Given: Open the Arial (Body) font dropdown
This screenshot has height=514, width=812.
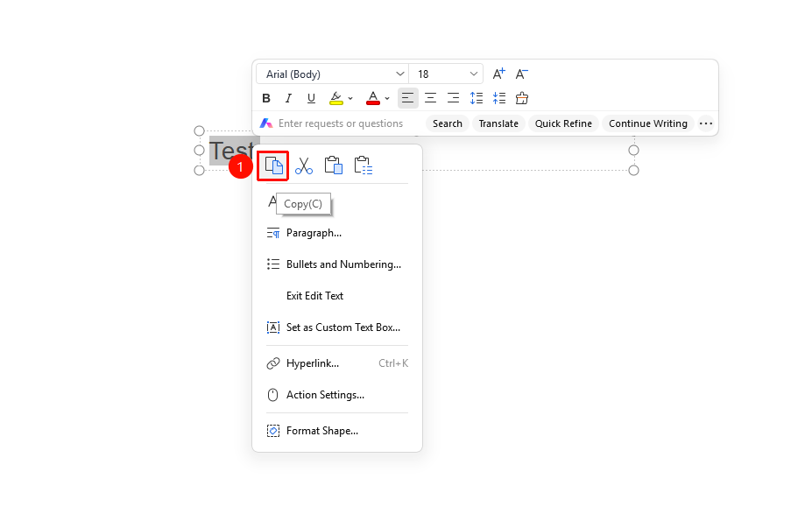Looking at the screenshot, I should click(x=333, y=74).
